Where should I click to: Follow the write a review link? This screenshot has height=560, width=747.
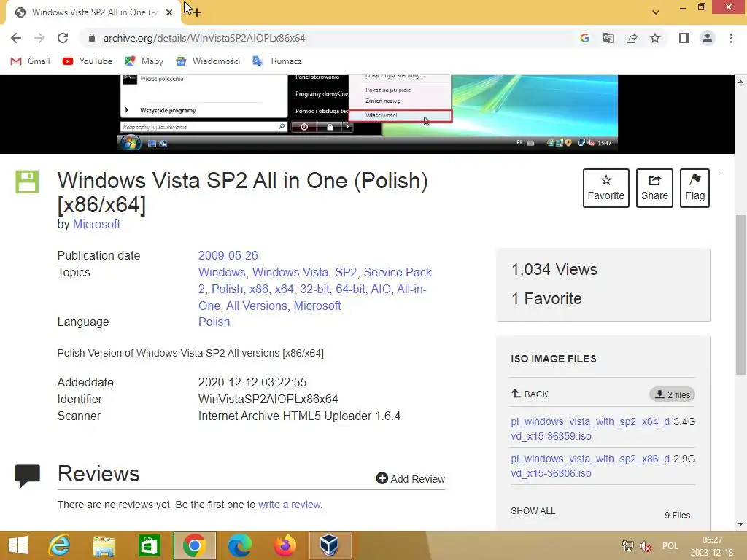click(x=289, y=505)
